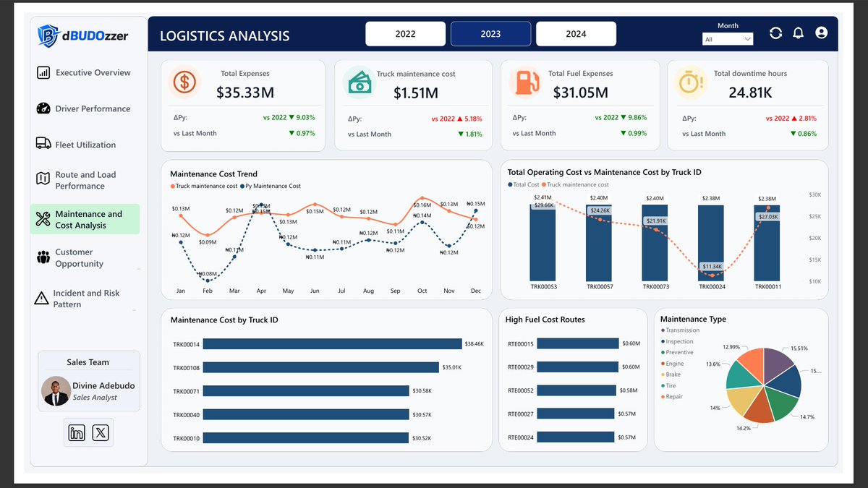Click the Driver Performance gauge icon
The image size is (868, 488).
click(43, 108)
